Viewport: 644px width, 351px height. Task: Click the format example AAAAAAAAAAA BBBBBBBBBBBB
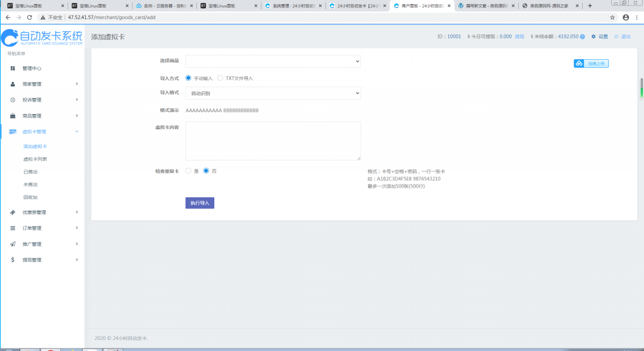pos(222,110)
